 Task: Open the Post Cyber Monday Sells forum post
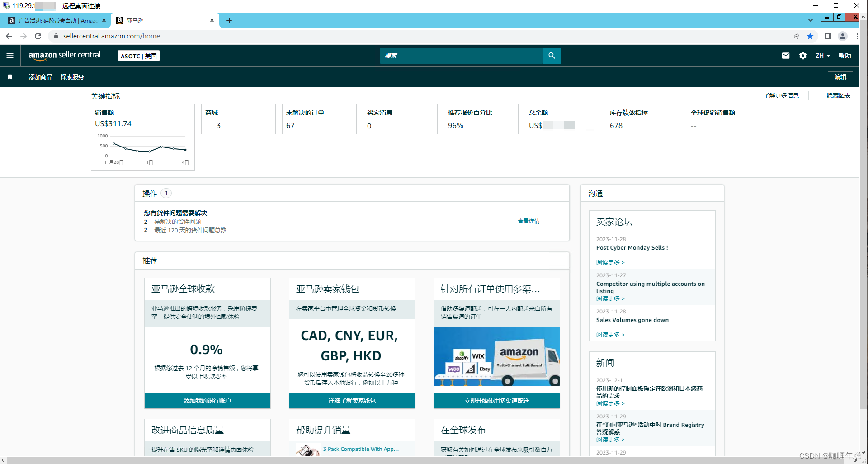632,248
